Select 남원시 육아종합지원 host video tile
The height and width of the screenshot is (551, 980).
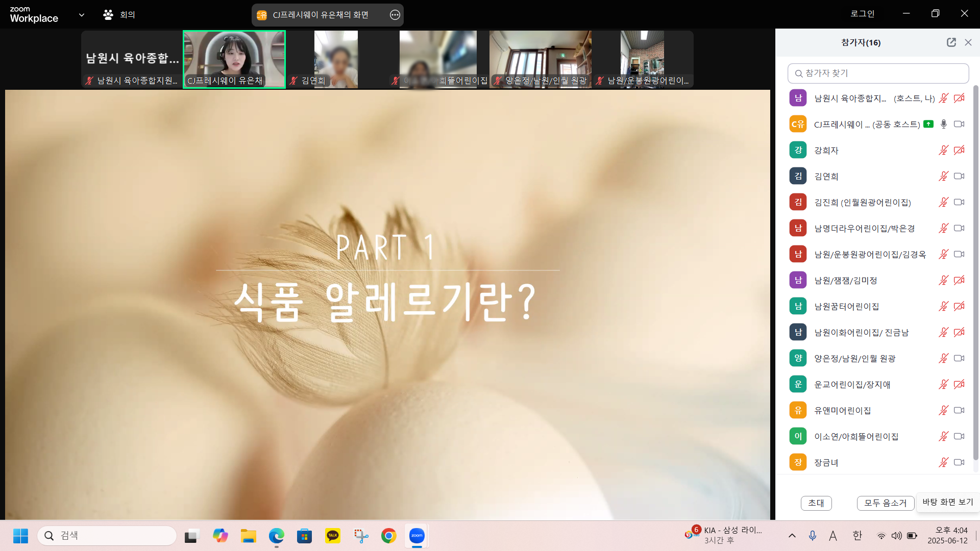click(132, 59)
